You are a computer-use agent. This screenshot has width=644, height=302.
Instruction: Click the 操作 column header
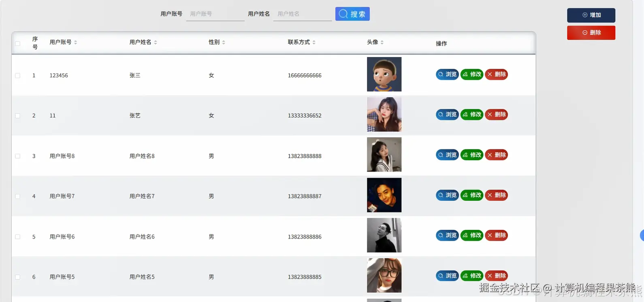pyautogui.click(x=441, y=44)
